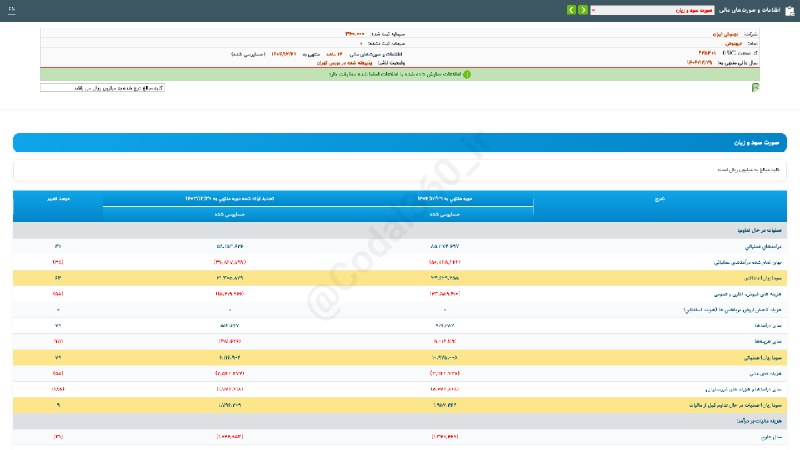The image size is (800, 450).
Task: Click the ticker symbol 'غبهنوش'
Action: tap(733, 44)
